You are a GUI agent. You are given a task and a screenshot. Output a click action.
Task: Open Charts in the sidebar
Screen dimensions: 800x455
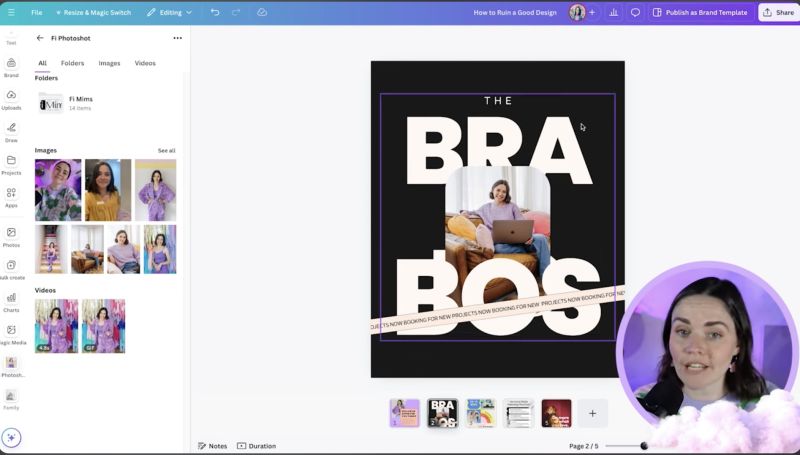pos(11,302)
